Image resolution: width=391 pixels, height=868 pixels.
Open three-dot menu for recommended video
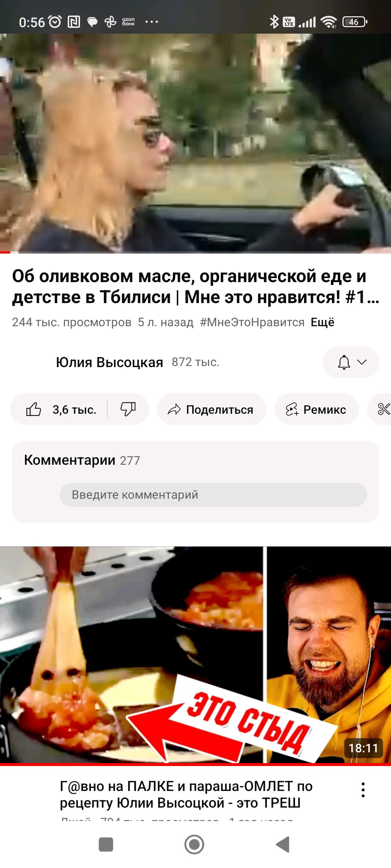363,790
